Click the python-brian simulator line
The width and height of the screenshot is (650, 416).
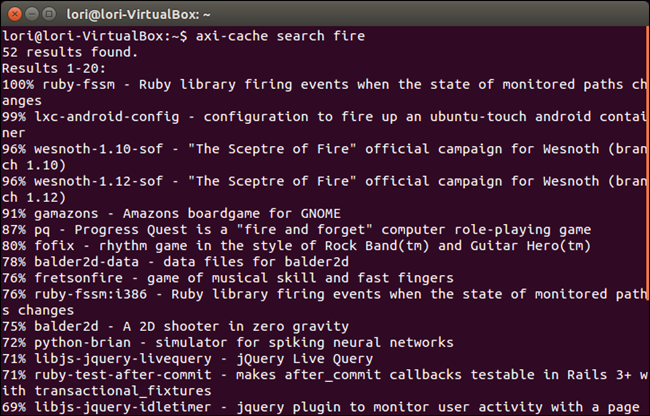point(228,343)
